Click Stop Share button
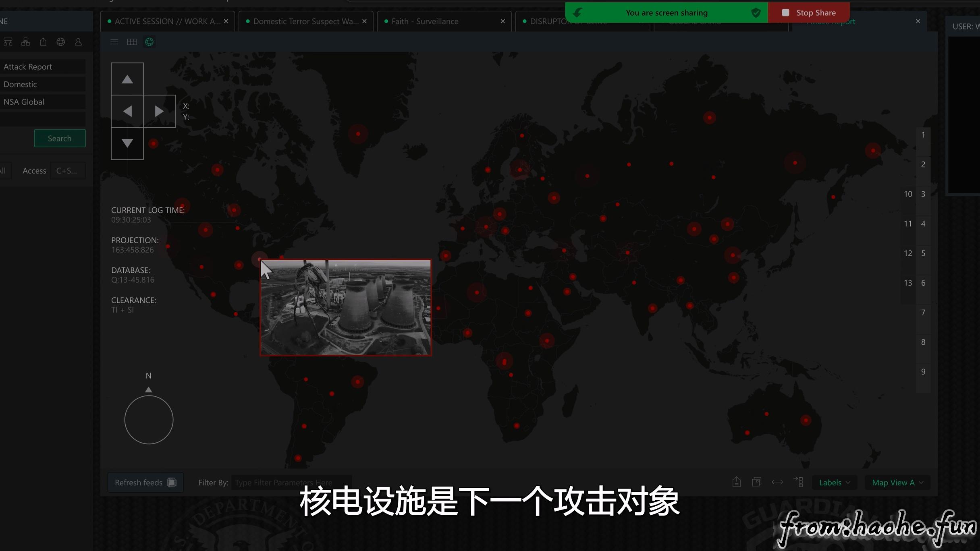 [x=809, y=12]
